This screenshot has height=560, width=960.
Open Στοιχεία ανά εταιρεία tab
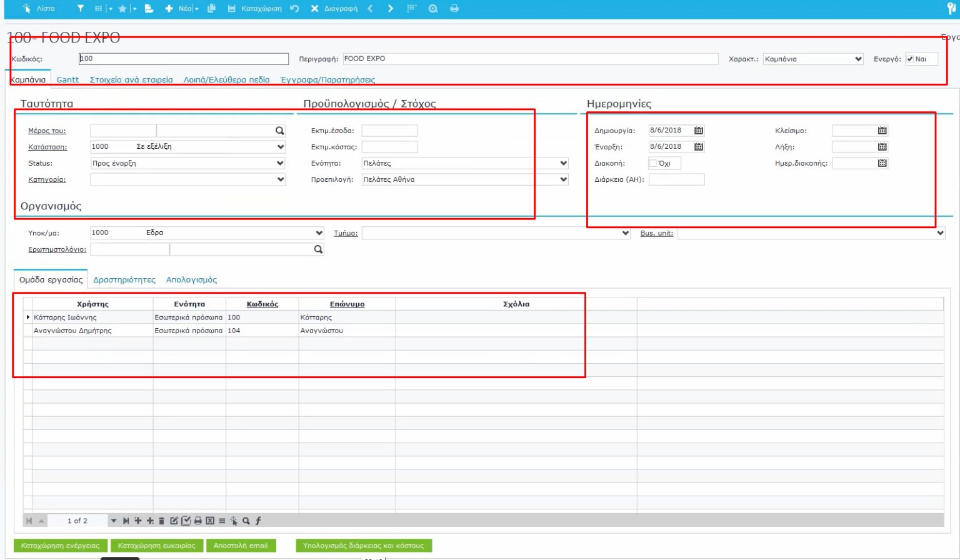tap(131, 80)
